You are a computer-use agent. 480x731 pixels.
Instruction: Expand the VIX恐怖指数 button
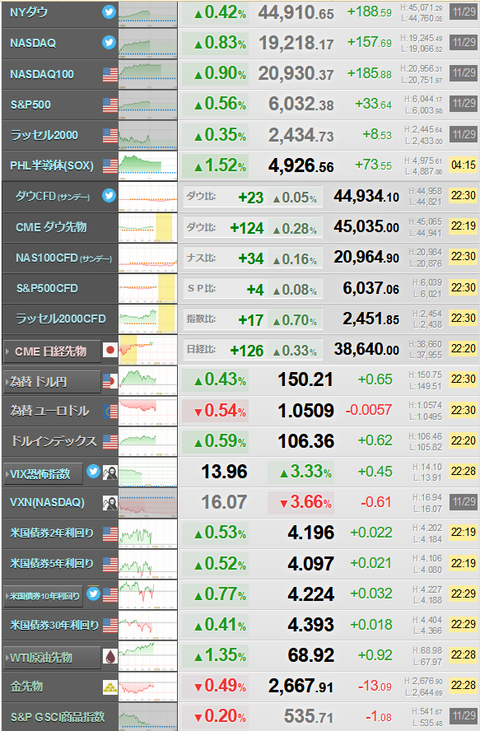[x=43, y=474]
